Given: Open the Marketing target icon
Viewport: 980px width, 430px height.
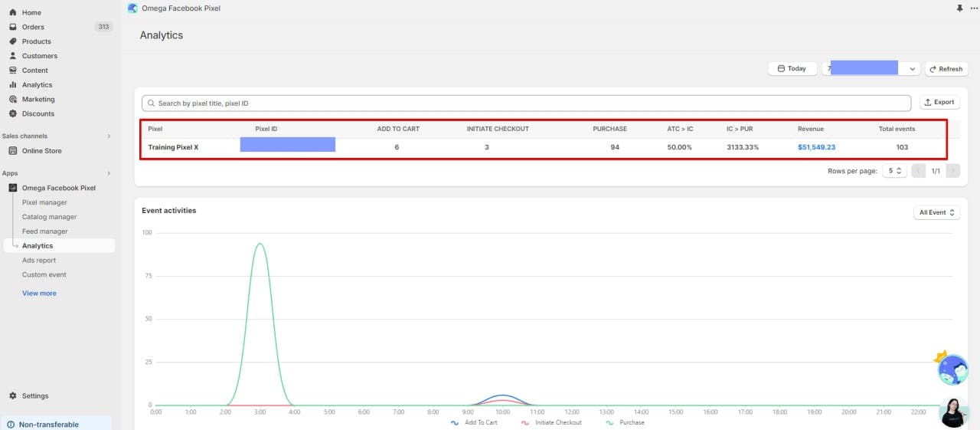Looking at the screenshot, I should point(13,100).
